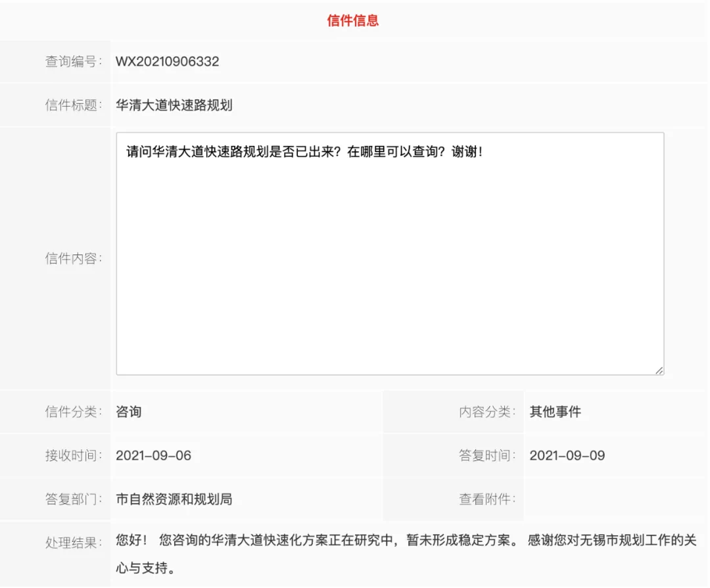Viewport: 710px width, 588px height.
Task: Focus the letter content text area
Action: tap(390, 263)
